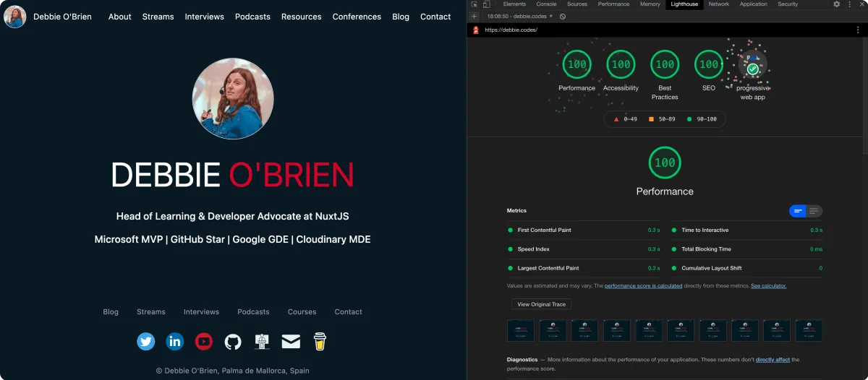Click the Buy Me a Coffee cup icon
868x380 pixels.
point(320,341)
